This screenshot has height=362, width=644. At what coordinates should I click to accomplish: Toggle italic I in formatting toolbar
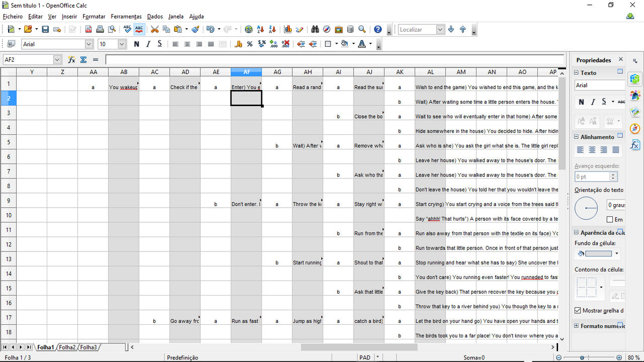coord(148,44)
